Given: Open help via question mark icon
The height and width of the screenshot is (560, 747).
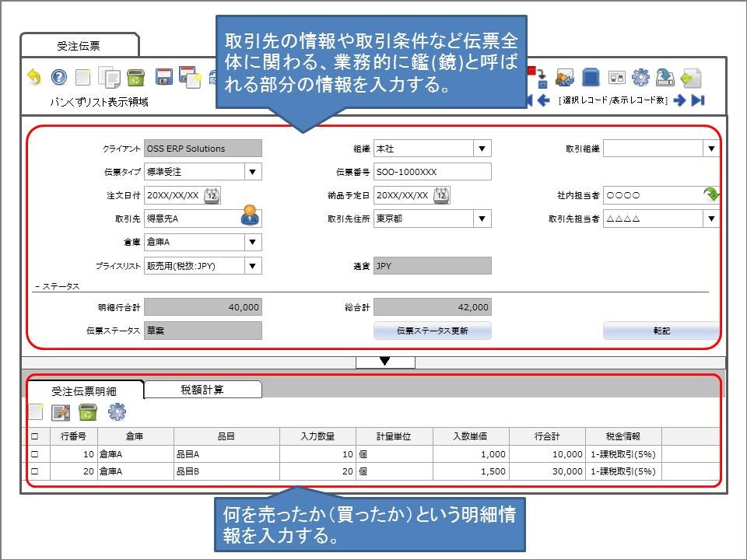Looking at the screenshot, I should coord(58,77).
